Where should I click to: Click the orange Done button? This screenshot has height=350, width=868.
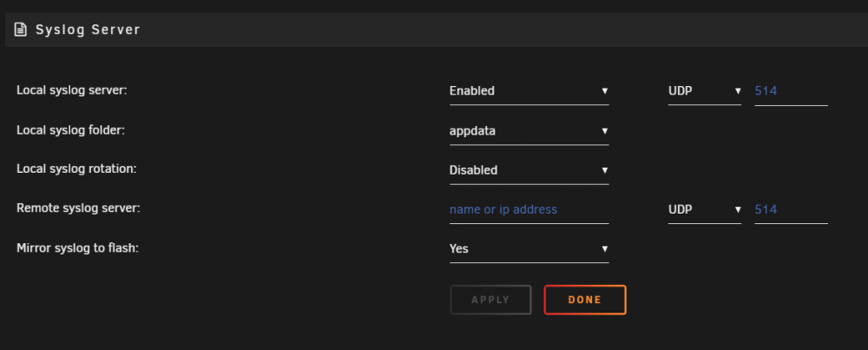pyautogui.click(x=585, y=300)
